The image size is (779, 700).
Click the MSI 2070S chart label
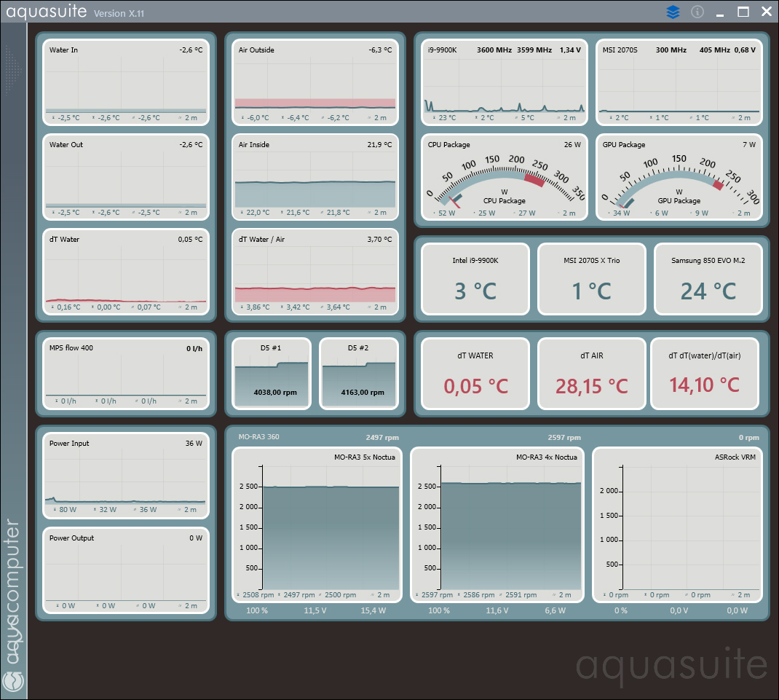620,50
